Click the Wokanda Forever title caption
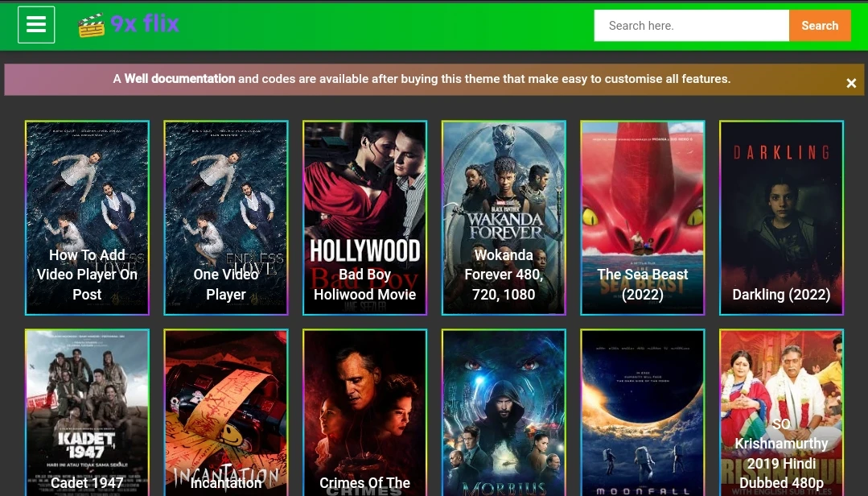868x496 pixels. [503, 274]
